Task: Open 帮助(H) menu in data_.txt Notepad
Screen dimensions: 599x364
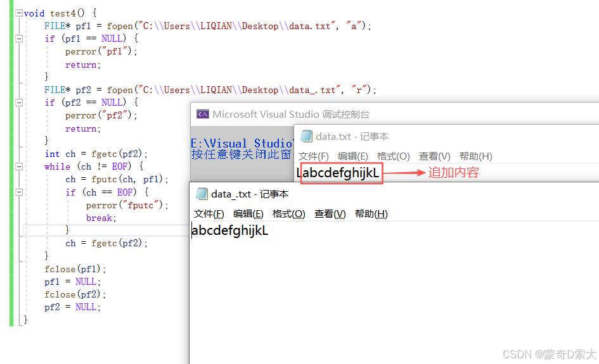Action: (x=371, y=214)
